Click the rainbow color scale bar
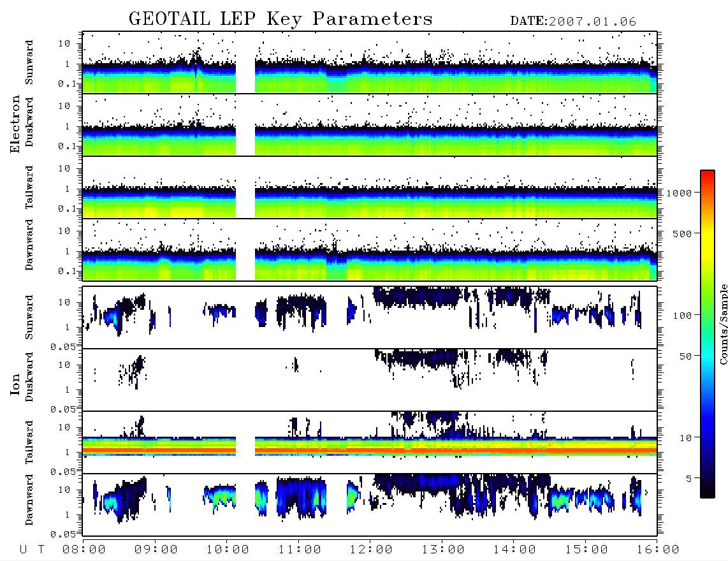The width and height of the screenshot is (728, 561). 708,334
